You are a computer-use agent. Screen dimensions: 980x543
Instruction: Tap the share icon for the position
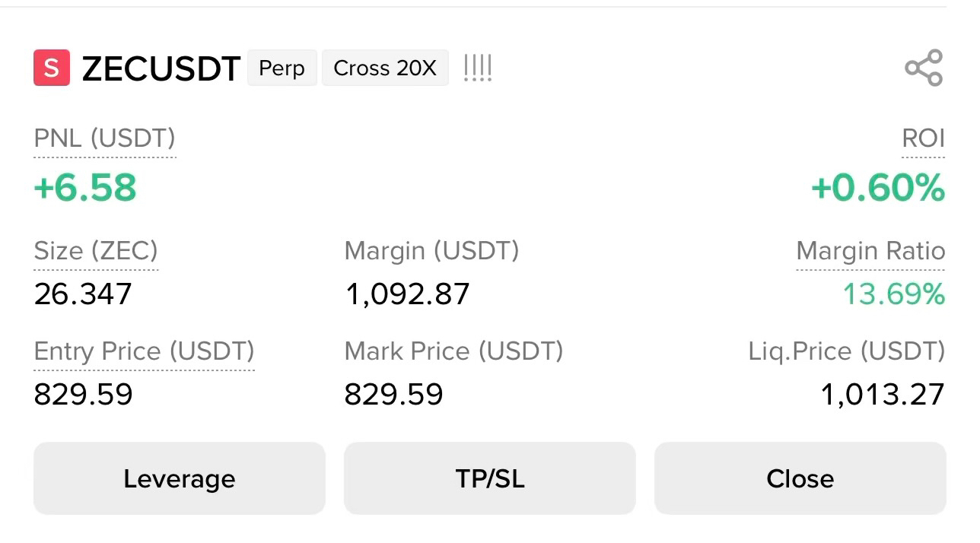924,68
